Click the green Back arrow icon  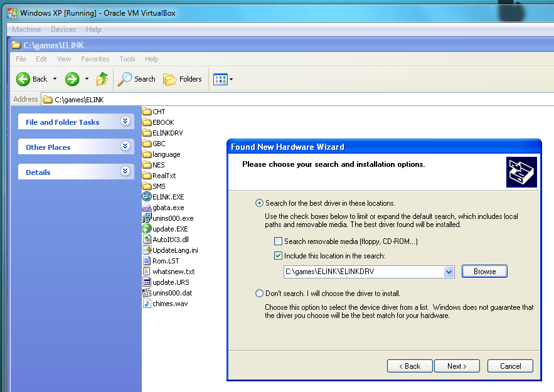pos(23,79)
